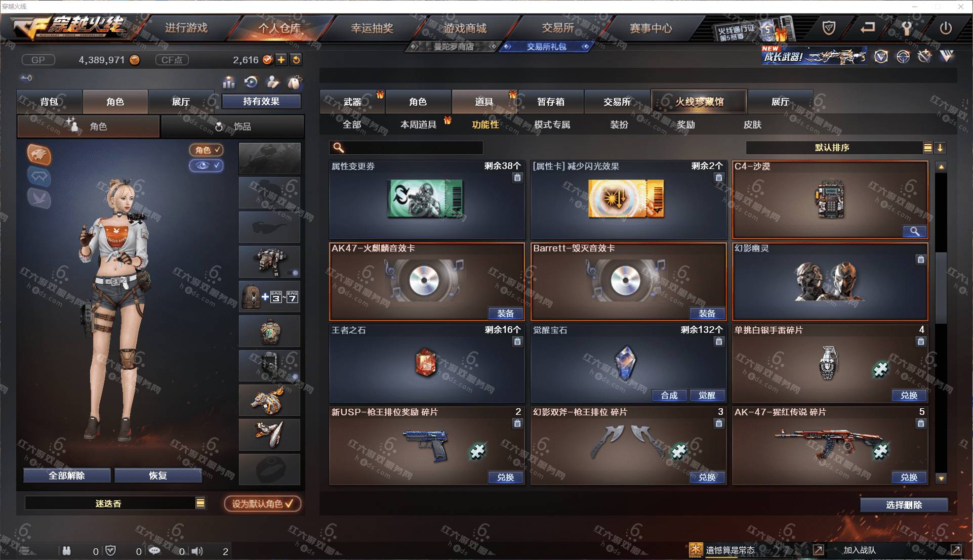973x560 pixels.
Task: Click 装备 on AK47-火麒麟音效卡
Action: coord(505,313)
